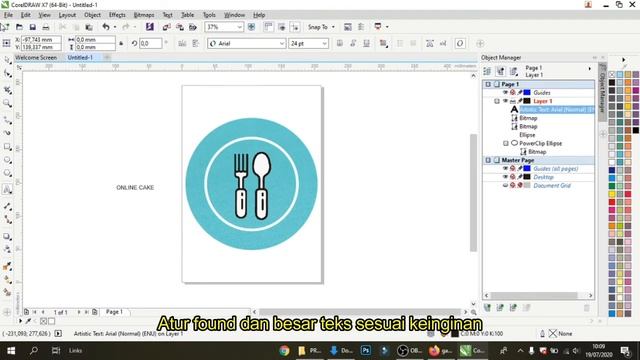Toggle lock ratio button
Screen dimensions: 640x360
pyautogui.click(x=121, y=43)
